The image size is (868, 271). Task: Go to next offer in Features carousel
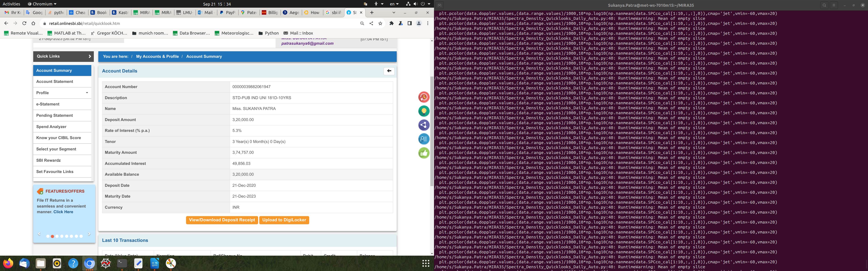click(89, 234)
